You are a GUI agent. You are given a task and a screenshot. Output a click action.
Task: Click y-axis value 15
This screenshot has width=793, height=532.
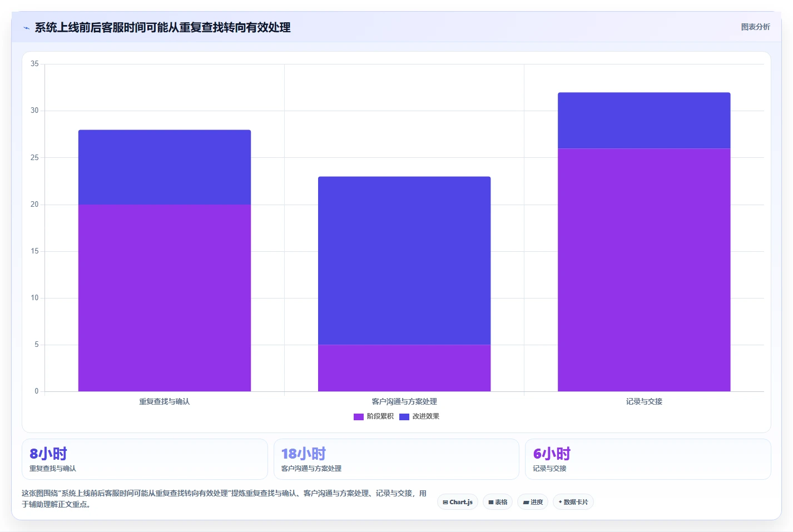[34, 251]
